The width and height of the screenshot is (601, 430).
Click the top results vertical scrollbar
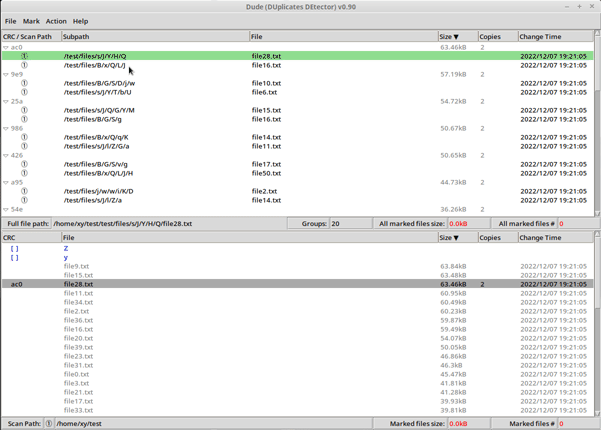click(x=597, y=123)
